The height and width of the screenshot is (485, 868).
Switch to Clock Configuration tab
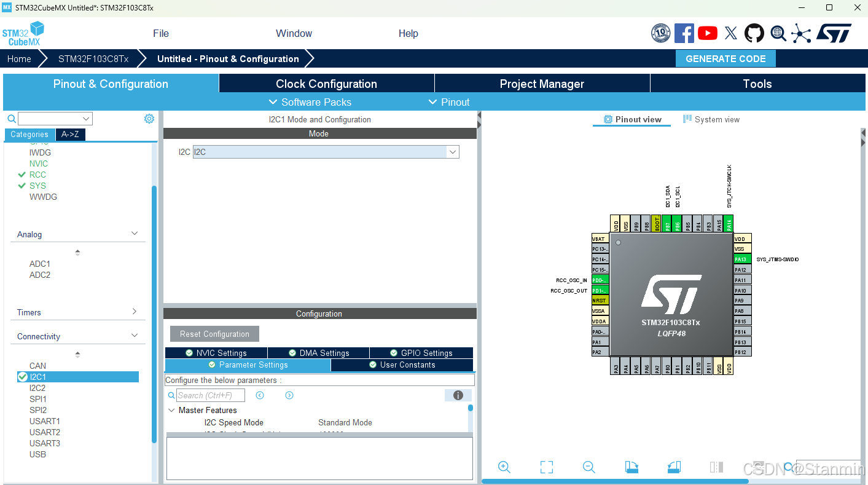click(x=326, y=84)
